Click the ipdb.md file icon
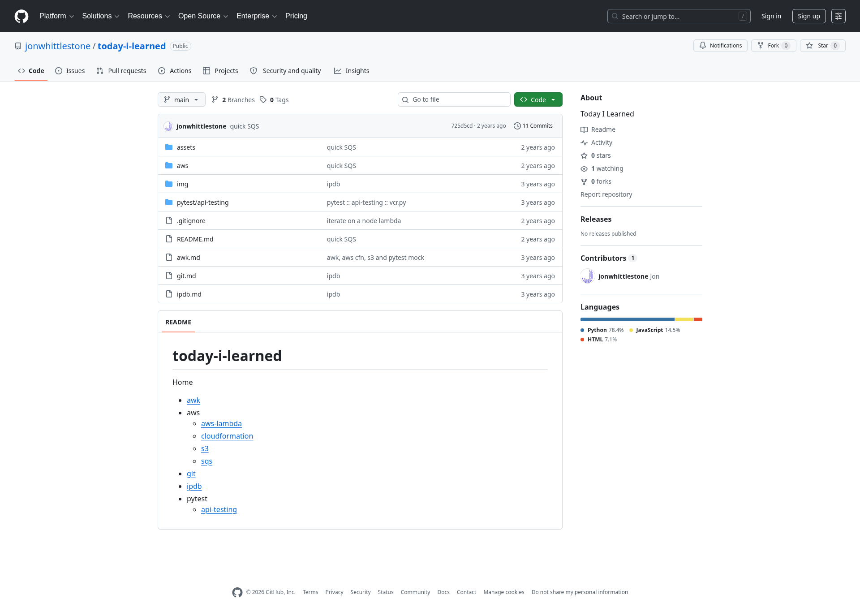 (169, 294)
